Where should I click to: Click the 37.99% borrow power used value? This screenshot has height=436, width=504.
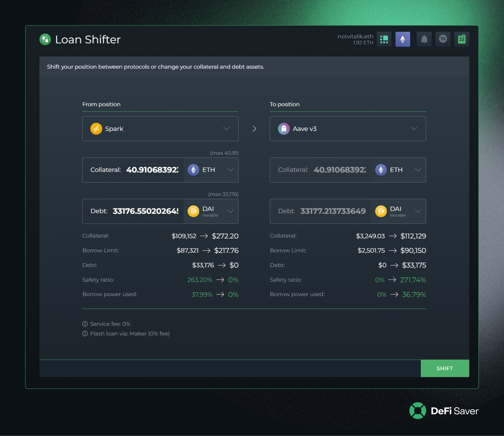click(202, 295)
